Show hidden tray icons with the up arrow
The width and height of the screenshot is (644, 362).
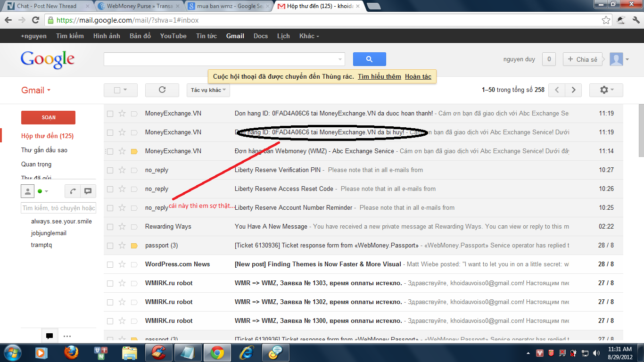[529, 353]
